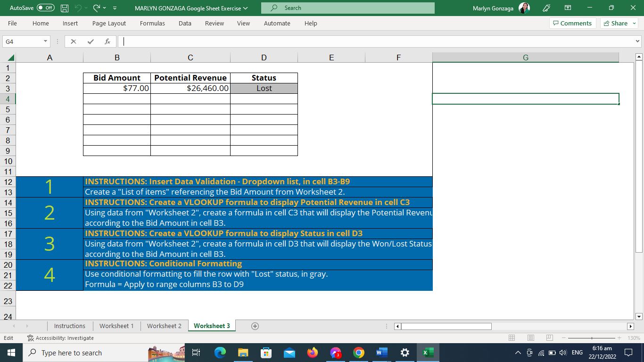The height and width of the screenshot is (362, 644).
Task: Switch to the Instructions sheet tab
Action: (70, 326)
